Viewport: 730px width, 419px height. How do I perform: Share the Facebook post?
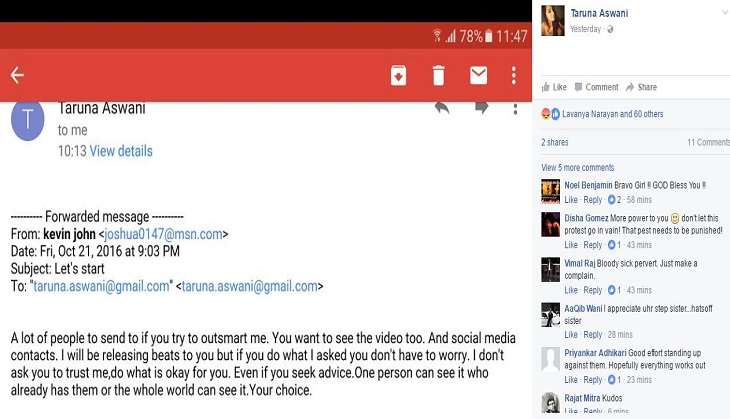[x=642, y=87]
